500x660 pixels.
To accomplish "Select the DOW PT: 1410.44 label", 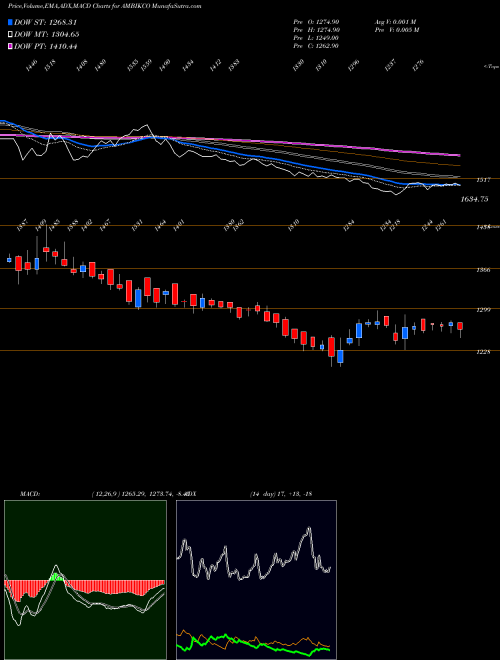I will tap(46, 46).
